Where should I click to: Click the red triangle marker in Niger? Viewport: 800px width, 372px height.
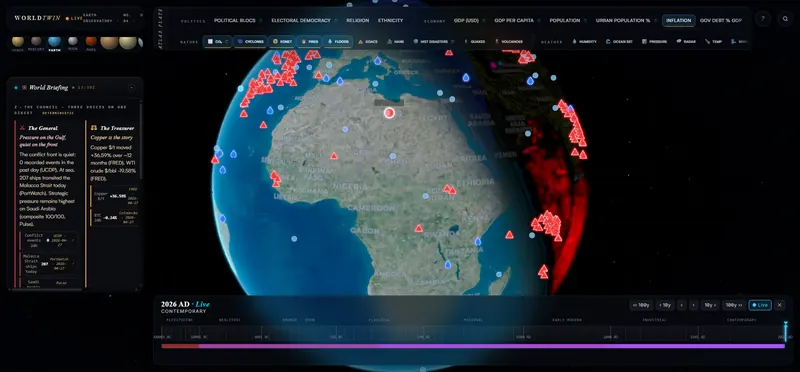click(334, 156)
